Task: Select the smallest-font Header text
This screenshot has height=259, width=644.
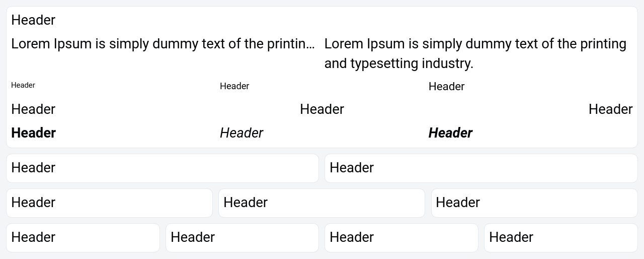Action: 23,85
